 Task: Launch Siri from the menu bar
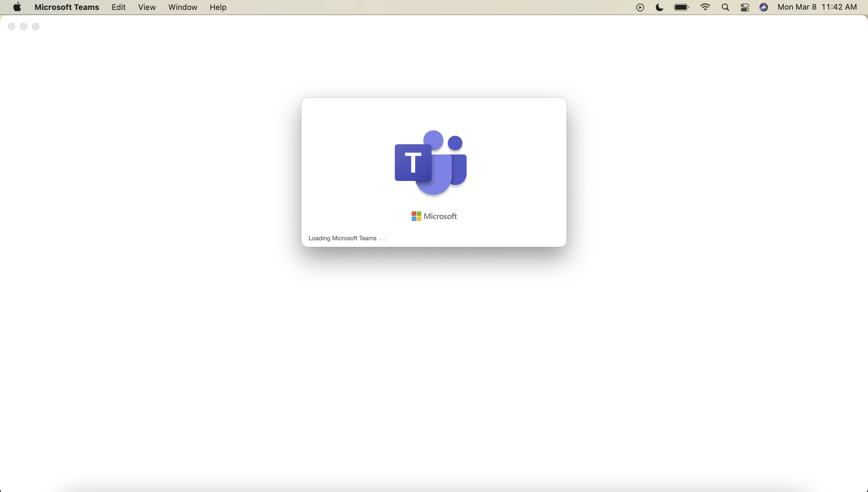(763, 8)
